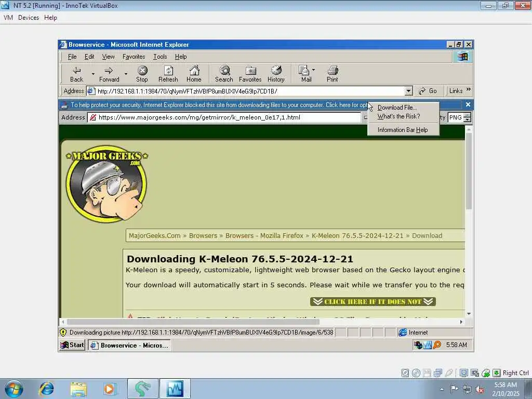Expand the address bar URL dropdown

(x=409, y=91)
